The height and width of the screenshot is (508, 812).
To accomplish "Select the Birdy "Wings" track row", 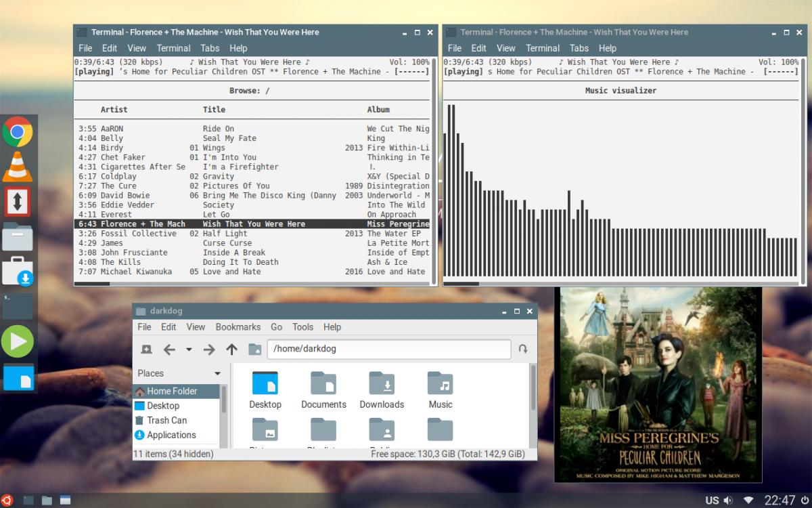I will pos(252,148).
